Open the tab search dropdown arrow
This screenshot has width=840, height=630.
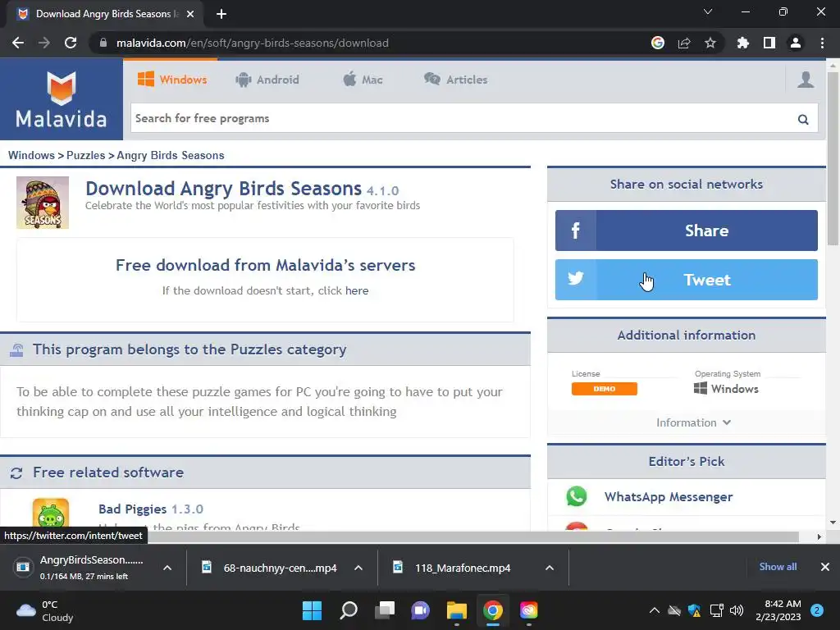(708, 11)
